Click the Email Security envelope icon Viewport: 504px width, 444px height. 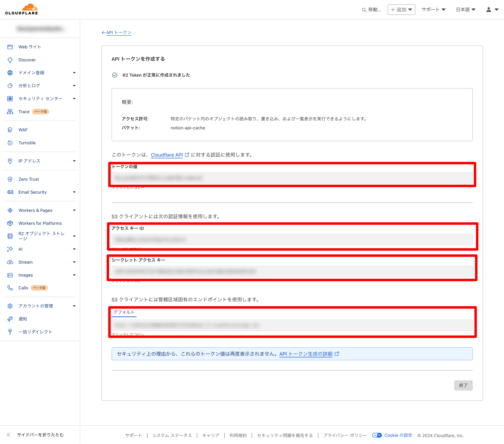tap(10, 192)
